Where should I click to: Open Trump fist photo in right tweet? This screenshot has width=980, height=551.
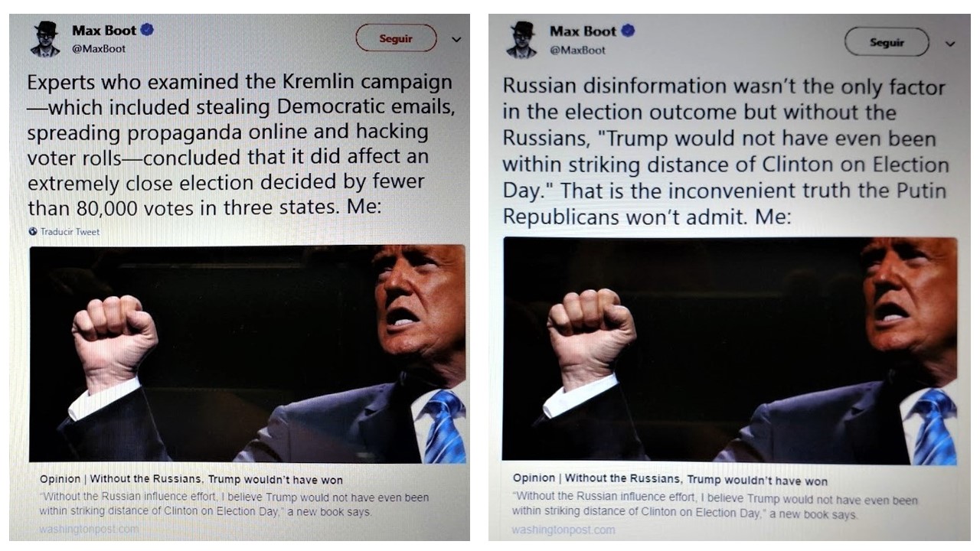point(729,349)
